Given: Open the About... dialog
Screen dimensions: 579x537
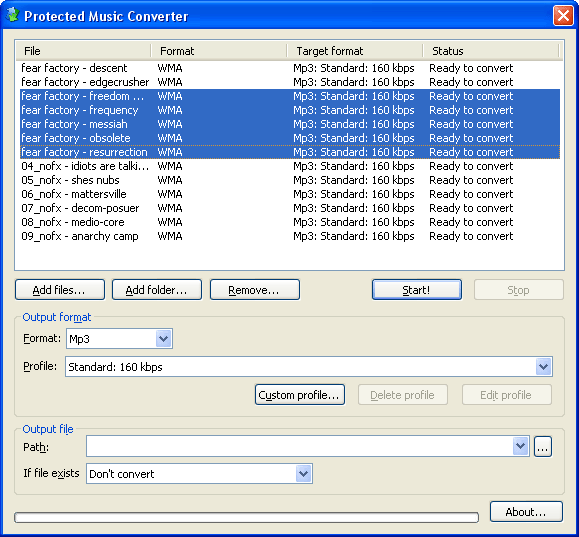Looking at the screenshot, I should point(526,512).
